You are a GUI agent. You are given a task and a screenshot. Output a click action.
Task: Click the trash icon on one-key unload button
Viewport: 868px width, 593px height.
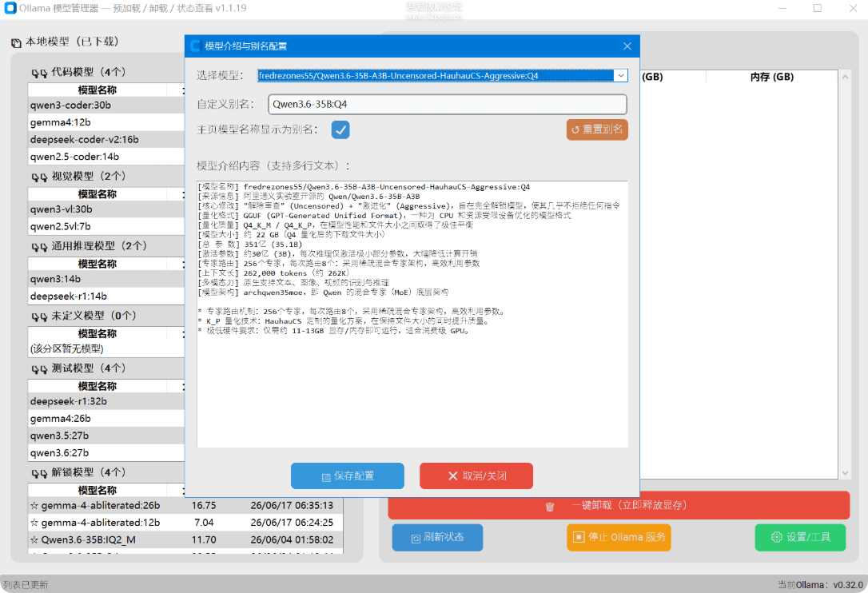pos(550,507)
